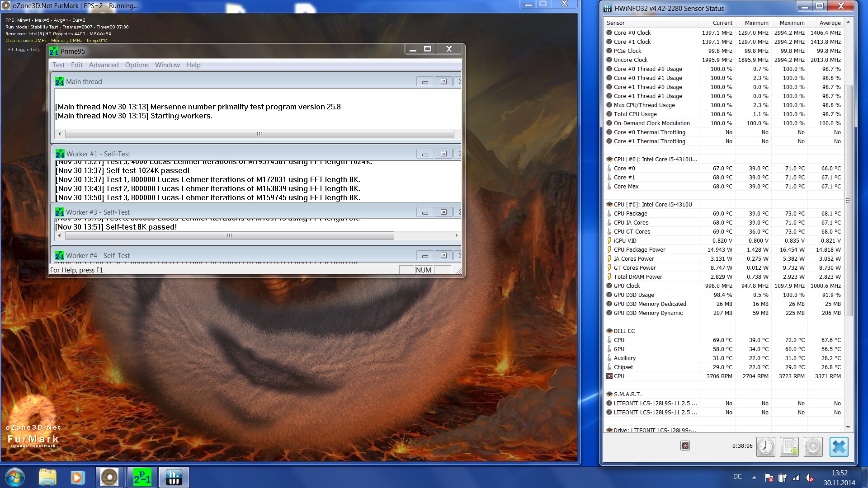Click Minimum column header in HWiNFO

(753, 23)
